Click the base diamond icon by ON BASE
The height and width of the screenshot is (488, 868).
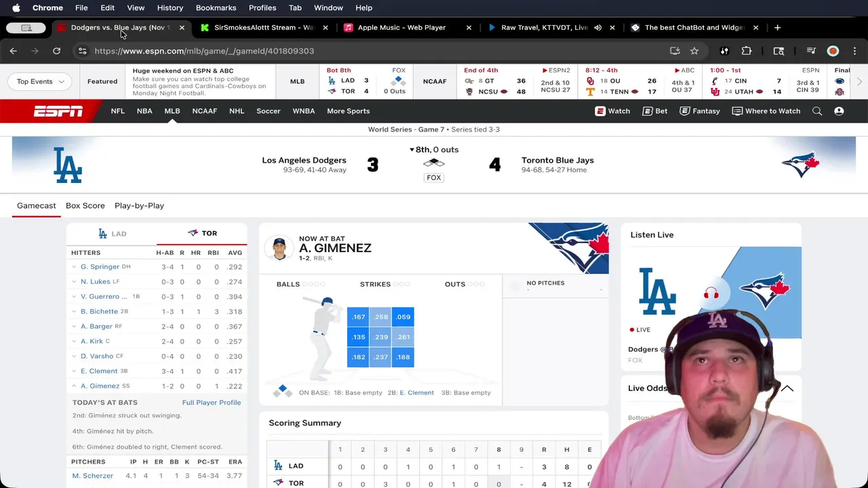tap(283, 391)
